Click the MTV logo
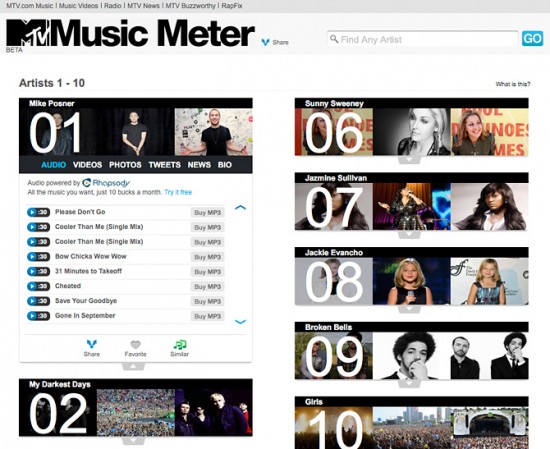 (27, 33)
